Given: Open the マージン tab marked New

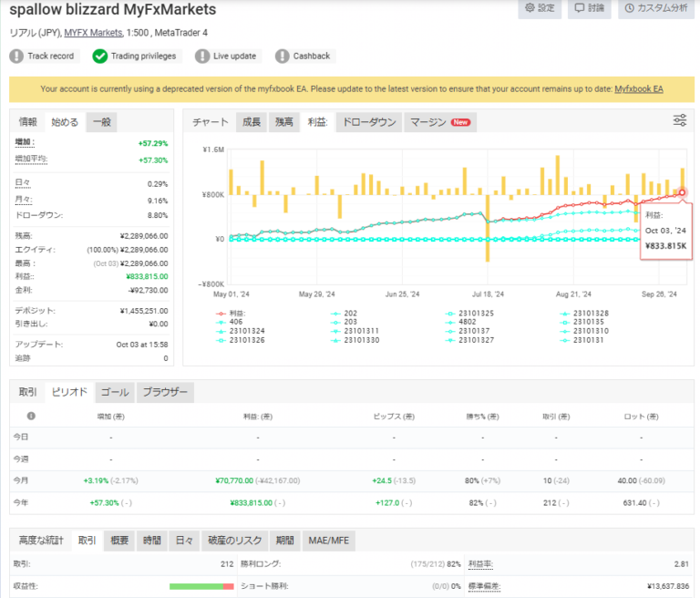Looking at the screenshot, I should pyautogui.click(x=439, y=122).
